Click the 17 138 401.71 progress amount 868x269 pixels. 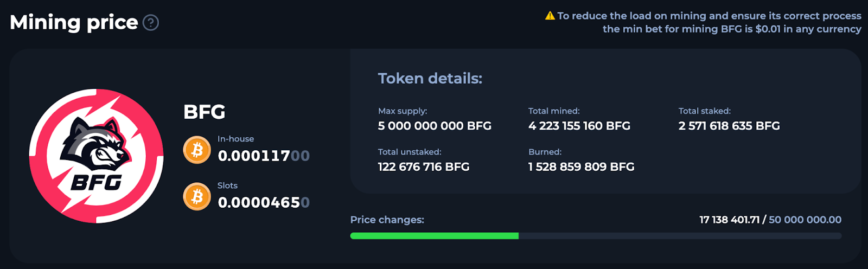729,220
